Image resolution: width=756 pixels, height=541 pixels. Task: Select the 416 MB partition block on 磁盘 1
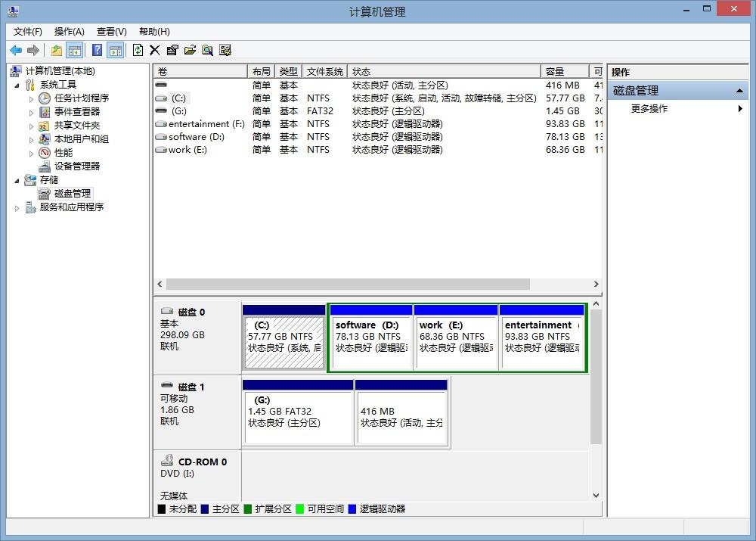401,412
